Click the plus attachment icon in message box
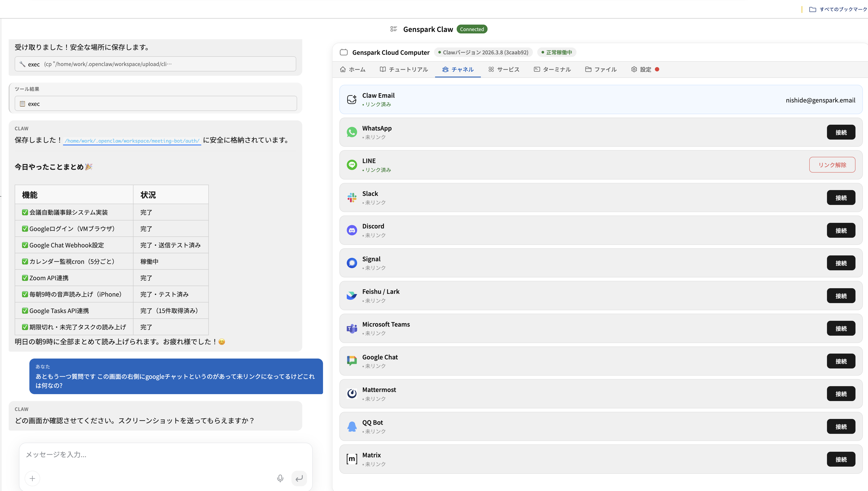868x491 pixels. [32, 478]
